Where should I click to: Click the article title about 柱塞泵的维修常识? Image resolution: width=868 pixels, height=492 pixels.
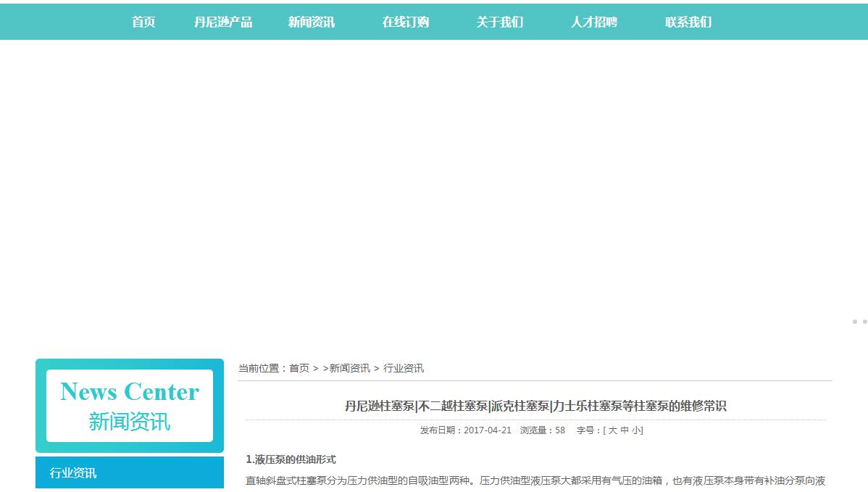[x=535, y=406]
